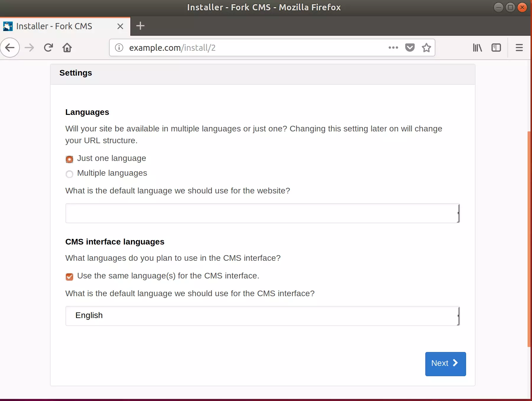Go back to the previous page
532x401 pixels.
(x=10, y=48)
